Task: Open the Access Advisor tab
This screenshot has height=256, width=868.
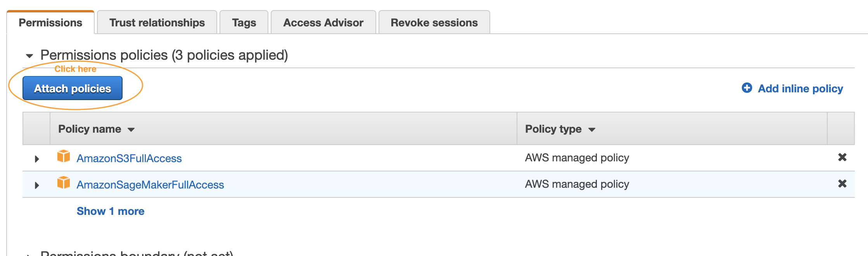Action: [x=323, y=22]
